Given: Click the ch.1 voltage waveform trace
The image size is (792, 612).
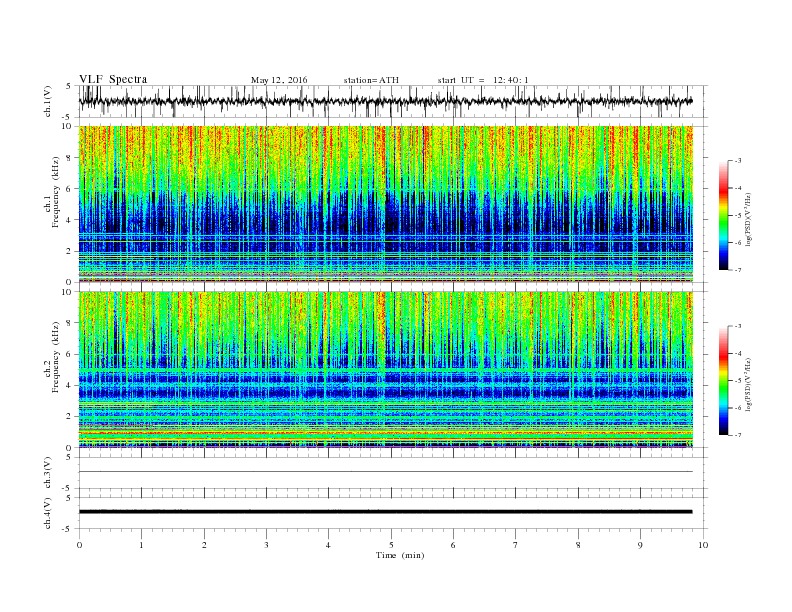Looking at the screenshot, I should point(385,101).
